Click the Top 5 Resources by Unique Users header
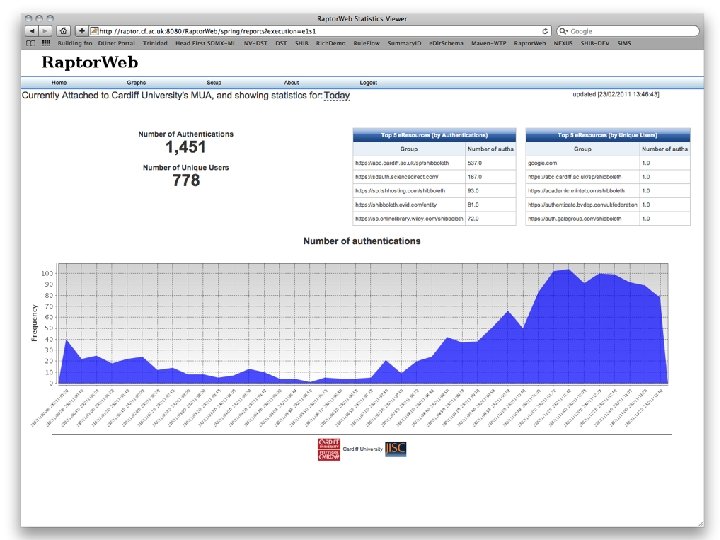720x540 pixels. (608, 135)
